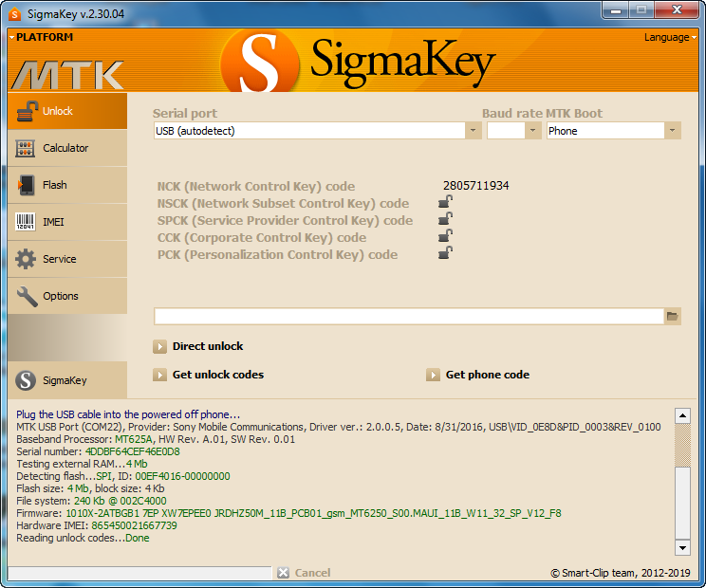Click the barcode IMEI icon
Viewport: 706px width, 588px height.
(x=26, y=222)
